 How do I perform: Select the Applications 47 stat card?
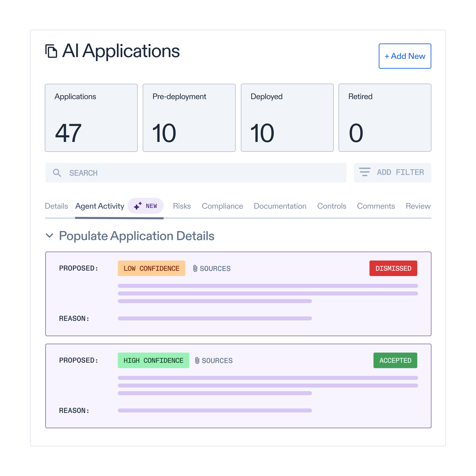[91, 118]
